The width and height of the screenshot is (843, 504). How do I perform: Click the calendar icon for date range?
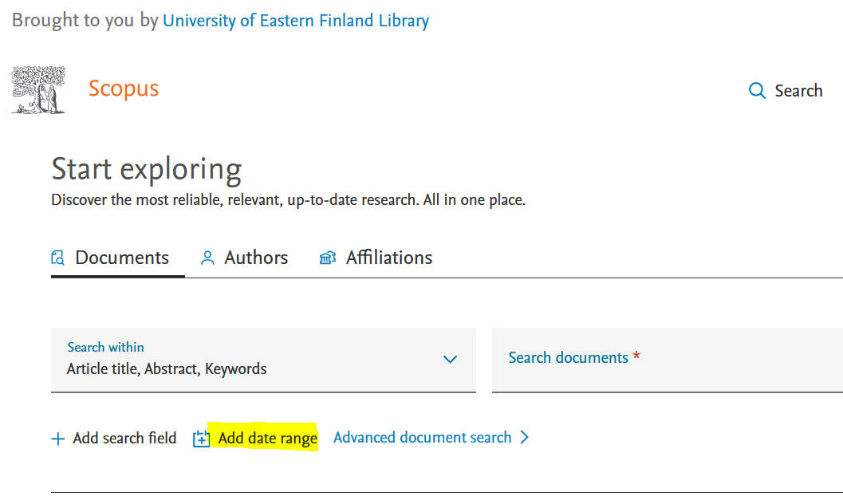click(x=201, y=439)
